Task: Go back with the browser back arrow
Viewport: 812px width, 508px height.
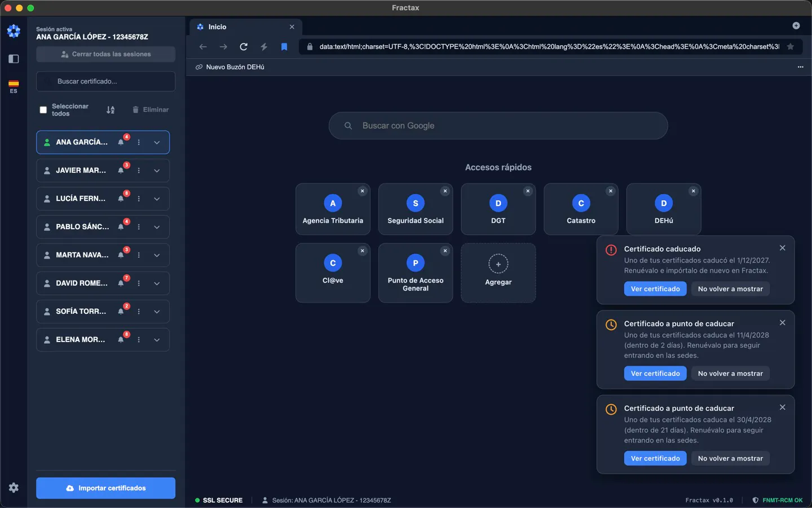Action: tap(203, 47)
